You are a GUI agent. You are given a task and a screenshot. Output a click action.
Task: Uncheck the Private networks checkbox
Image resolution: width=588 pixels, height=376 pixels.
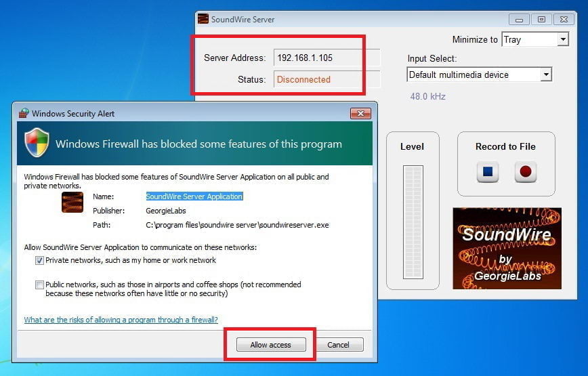(x=39, y=260)
